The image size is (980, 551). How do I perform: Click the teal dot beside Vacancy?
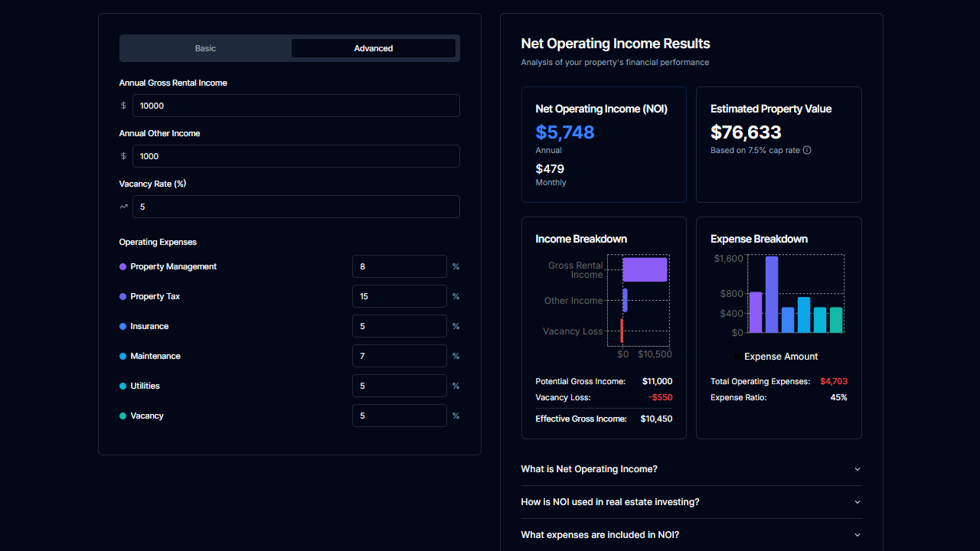(124, 416)
